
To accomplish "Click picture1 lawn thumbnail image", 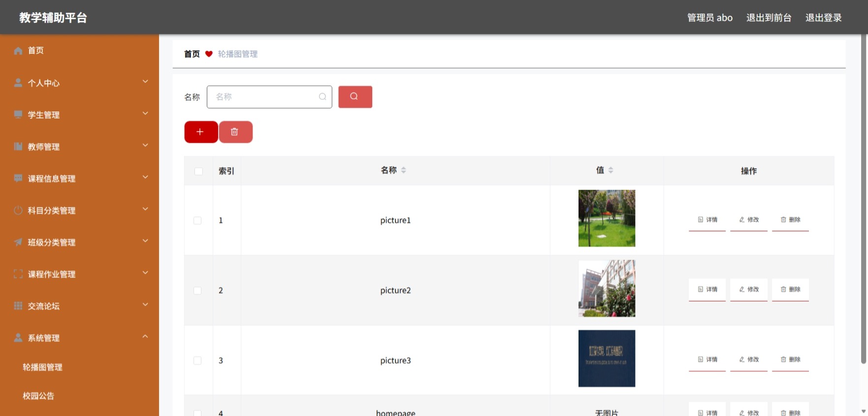I will point(607,218).
